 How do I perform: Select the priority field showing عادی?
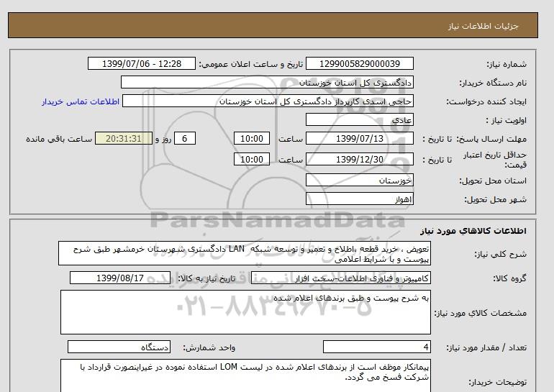[359, 119]
